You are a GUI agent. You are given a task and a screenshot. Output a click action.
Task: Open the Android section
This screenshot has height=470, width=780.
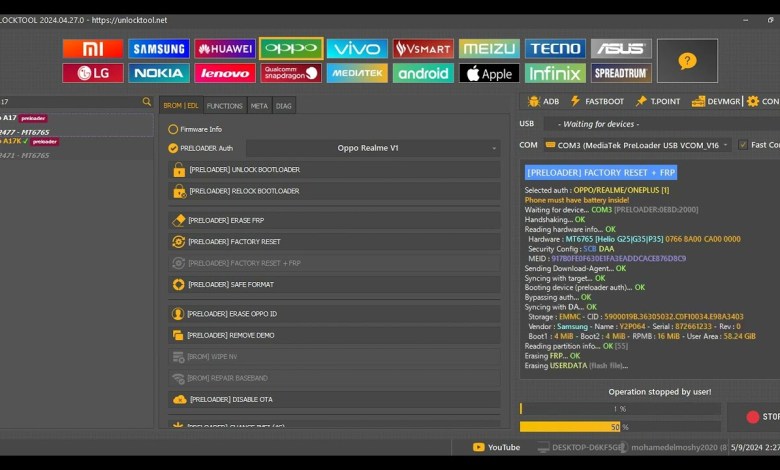(423, 73)
